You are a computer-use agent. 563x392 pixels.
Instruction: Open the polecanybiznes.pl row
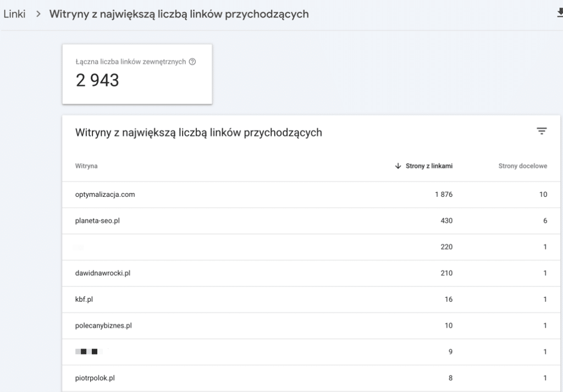[311, 325]
